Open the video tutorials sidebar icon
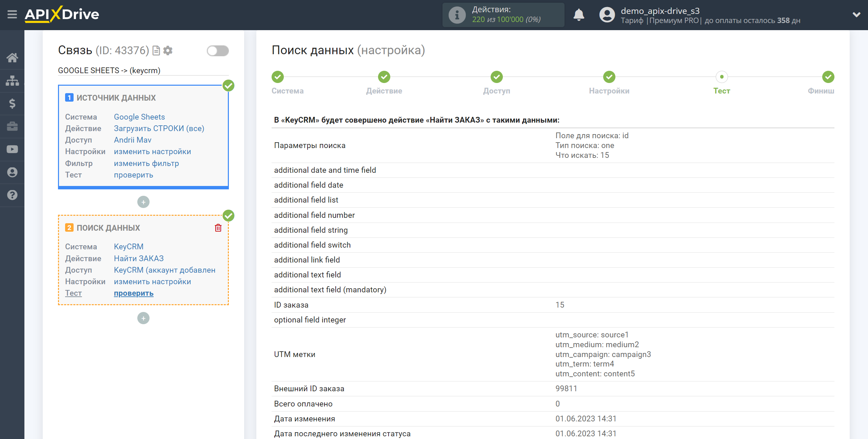The width and height of the screenshot is (868, 439). [12, 149]
